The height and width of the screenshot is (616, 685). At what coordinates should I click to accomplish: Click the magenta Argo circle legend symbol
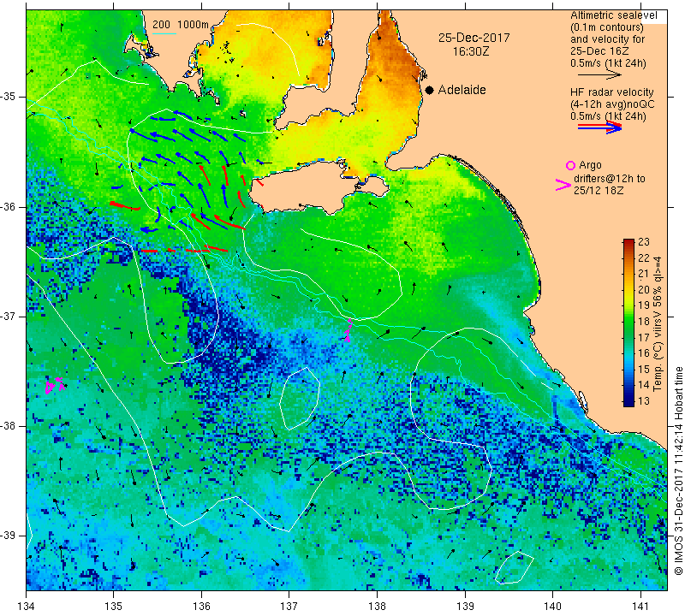570,165
